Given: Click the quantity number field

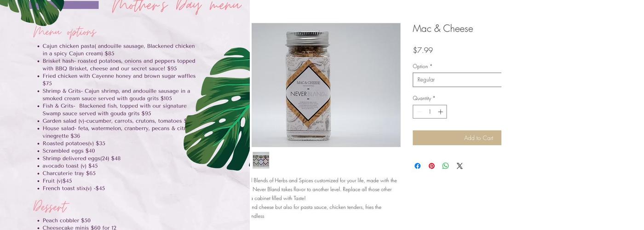Looking at the screenshot, I should point(430,112).
